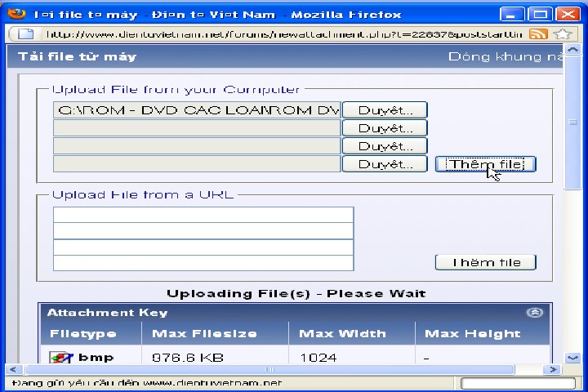This screenshot has height=392, width=588.
Task: Click the status bar message text
Action: [x=147, y=383]
